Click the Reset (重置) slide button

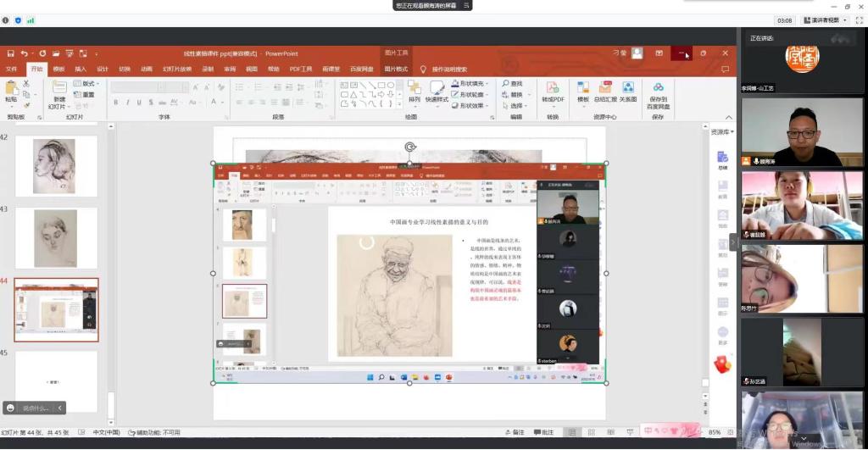85,95
